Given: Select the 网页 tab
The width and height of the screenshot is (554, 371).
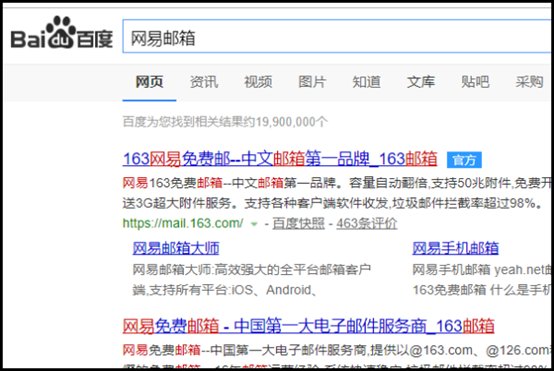Looking at the screenshot, I should click(x=149, y=82).
